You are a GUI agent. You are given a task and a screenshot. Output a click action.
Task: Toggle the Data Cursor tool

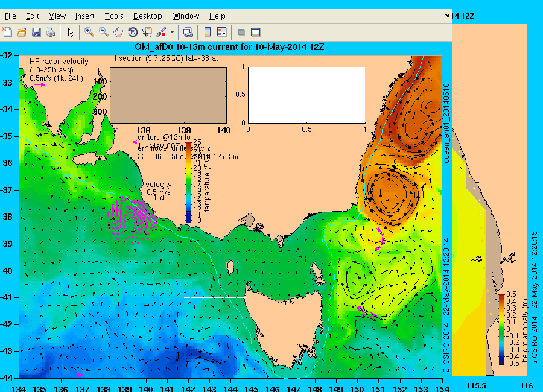click(147, 32)
